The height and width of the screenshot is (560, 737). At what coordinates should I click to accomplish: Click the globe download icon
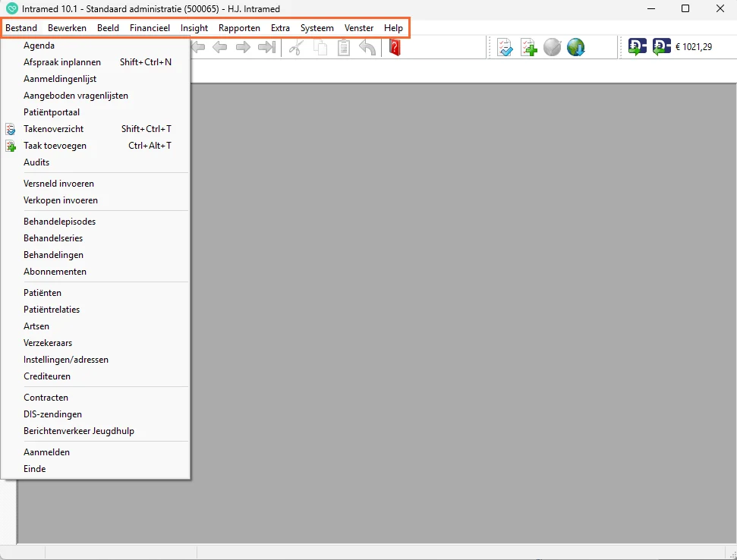(576, 48)
